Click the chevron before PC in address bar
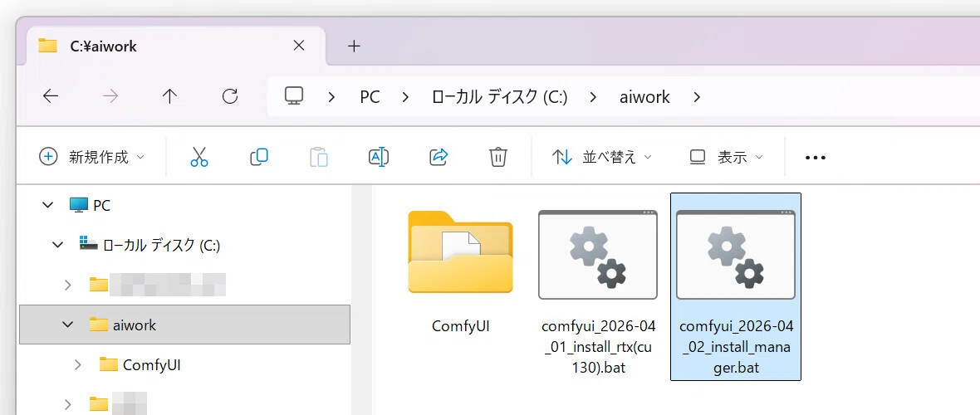980x415 pixels. click(331, 97)
